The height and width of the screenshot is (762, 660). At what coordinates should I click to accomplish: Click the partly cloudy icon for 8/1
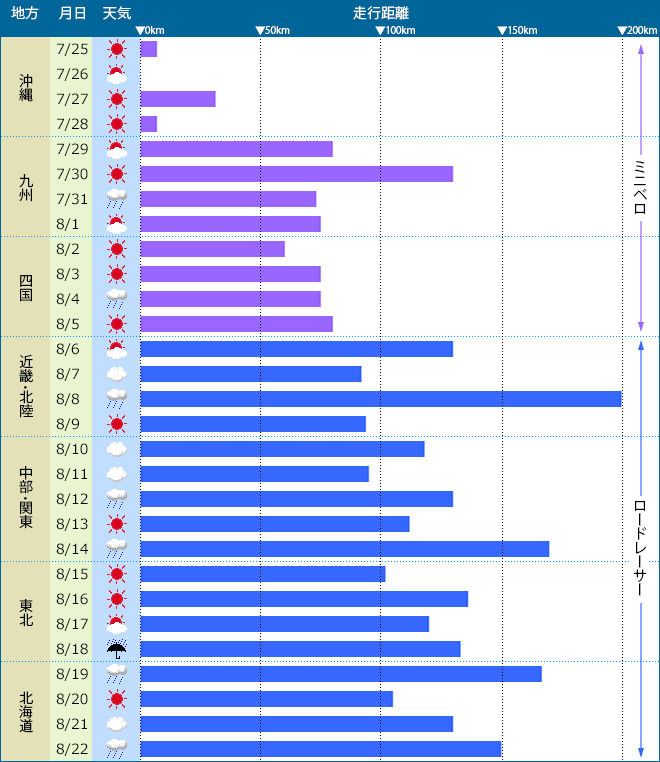(x=117, y=224)
